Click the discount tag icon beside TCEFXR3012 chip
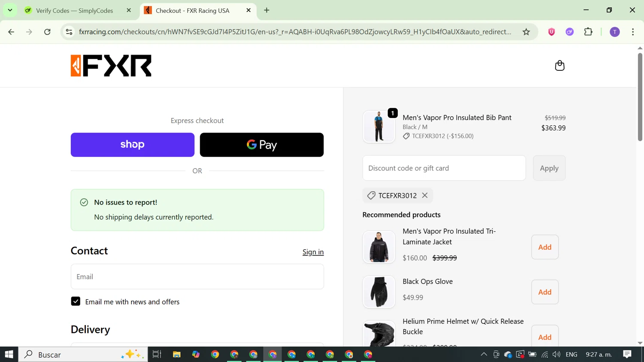The width and height of the screenshot is (644, 362). tap(371, 196)
